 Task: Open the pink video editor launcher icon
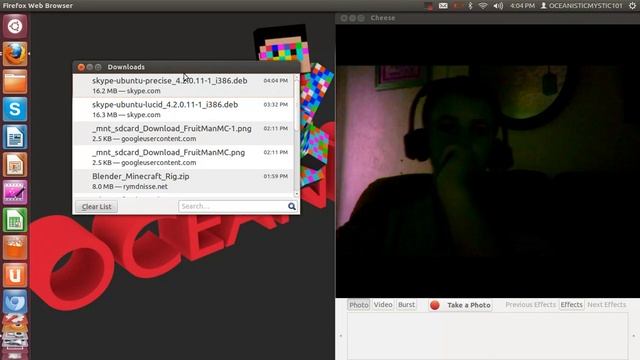click(15, 192)
